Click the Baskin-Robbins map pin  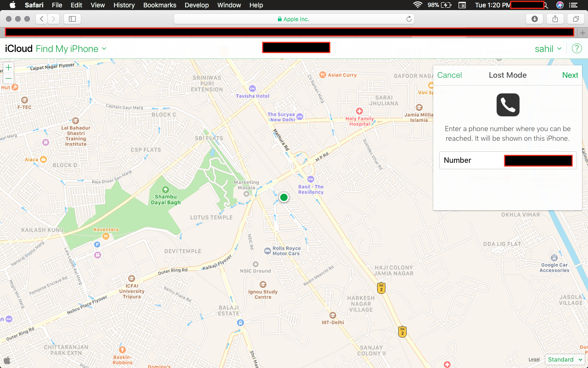click(x=122, y=350)
